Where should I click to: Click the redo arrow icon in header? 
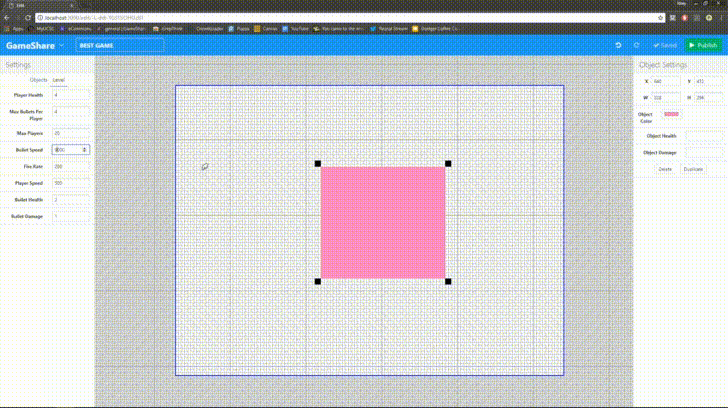click(637, 45)
